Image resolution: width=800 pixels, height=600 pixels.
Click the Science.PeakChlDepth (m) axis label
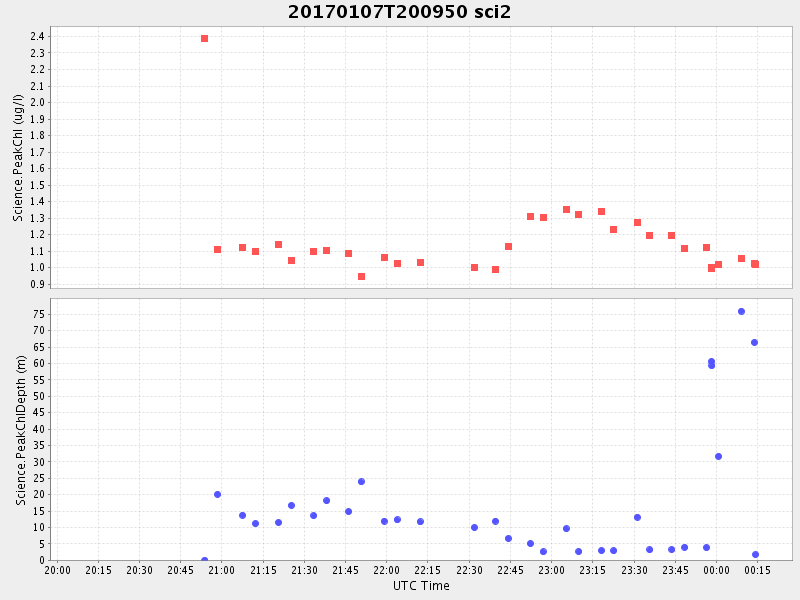coord(20,430)
